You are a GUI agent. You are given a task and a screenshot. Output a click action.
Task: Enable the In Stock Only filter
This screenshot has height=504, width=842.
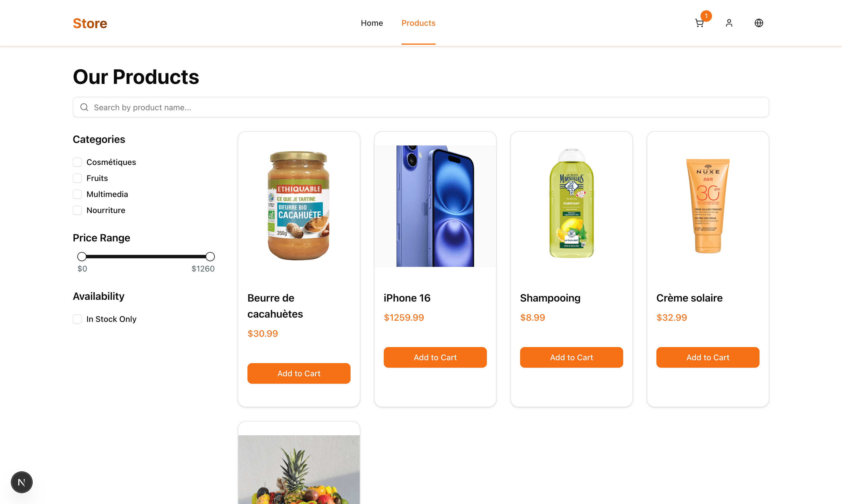pyautogui.click(x=77, y=319)
